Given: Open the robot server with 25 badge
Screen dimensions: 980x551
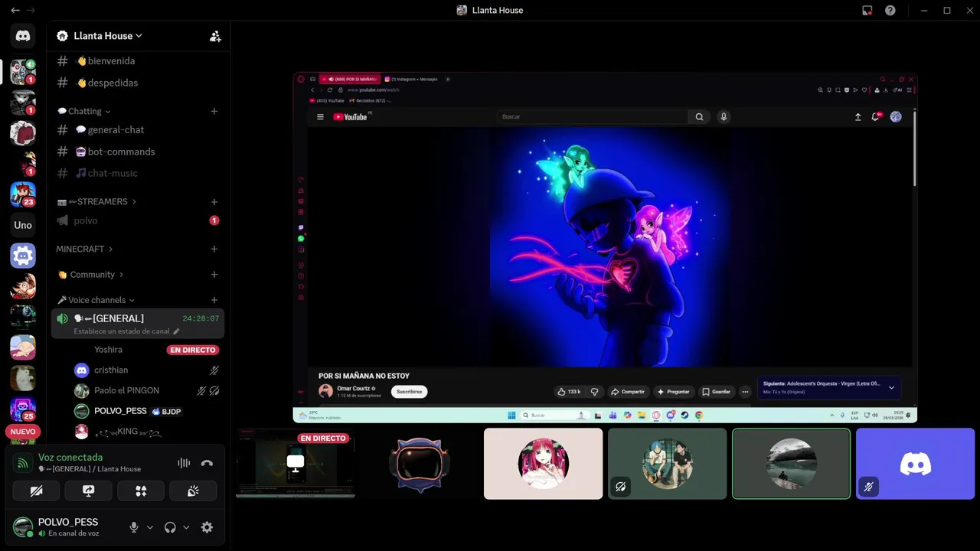Looking at the screenshot, I should click(23, 409).
